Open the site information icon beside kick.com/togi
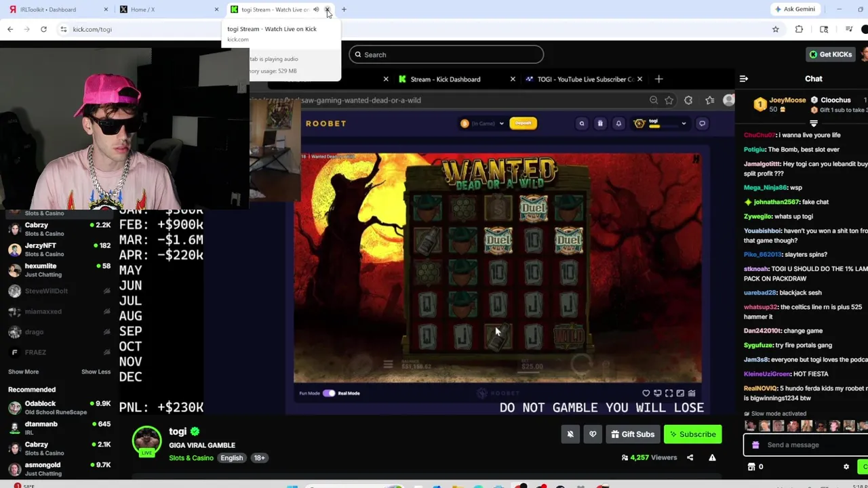The width and height of the screenshot is (868, 488). [x=64, y=29]
